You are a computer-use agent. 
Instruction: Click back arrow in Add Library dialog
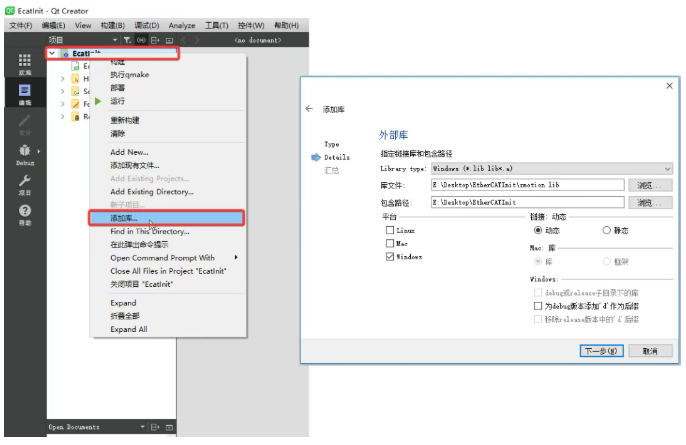(309, 109)
